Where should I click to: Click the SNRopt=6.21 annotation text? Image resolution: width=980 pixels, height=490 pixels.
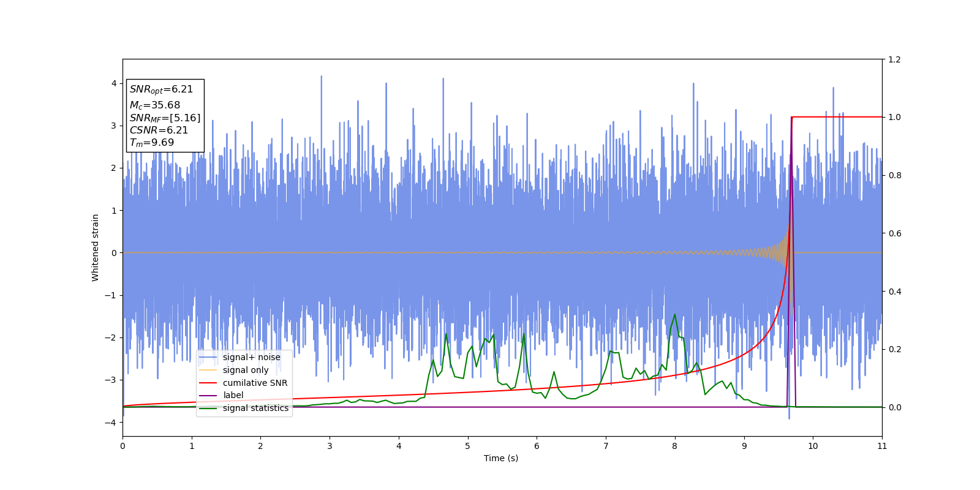click(161, 89)
